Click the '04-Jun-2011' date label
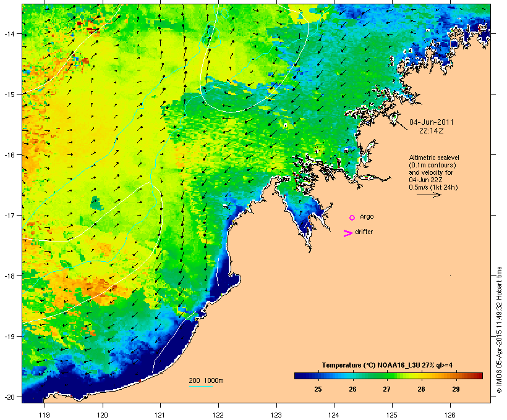This screenshot has width=507, height=420. [432, 122]
